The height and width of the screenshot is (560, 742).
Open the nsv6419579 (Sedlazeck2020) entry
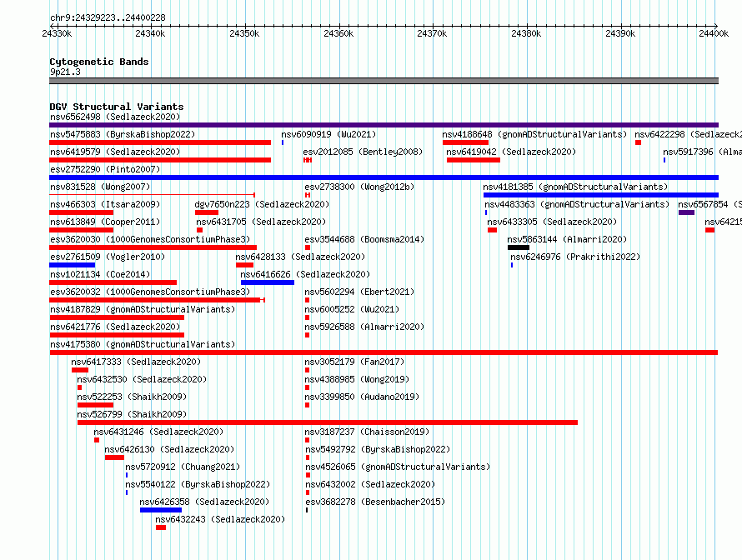(115, 152)
